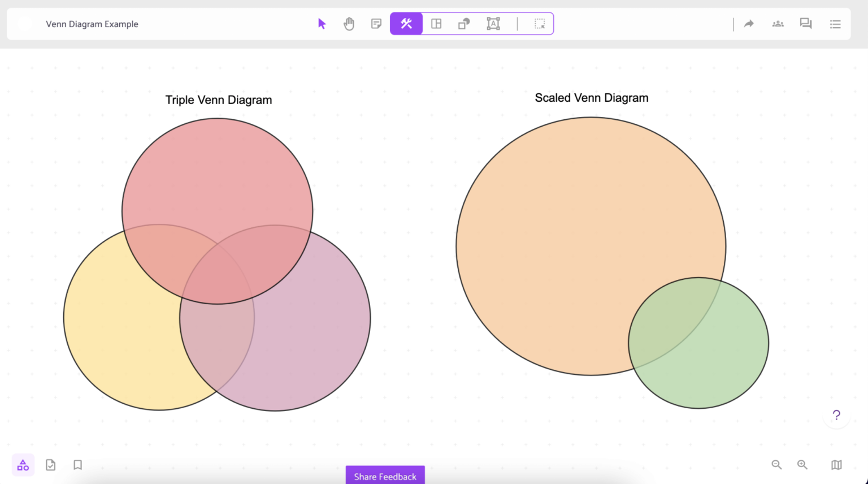The width and height of the screenshot is (868, 484).
Task: Open the sticky note tool
Action: (376, 23)
